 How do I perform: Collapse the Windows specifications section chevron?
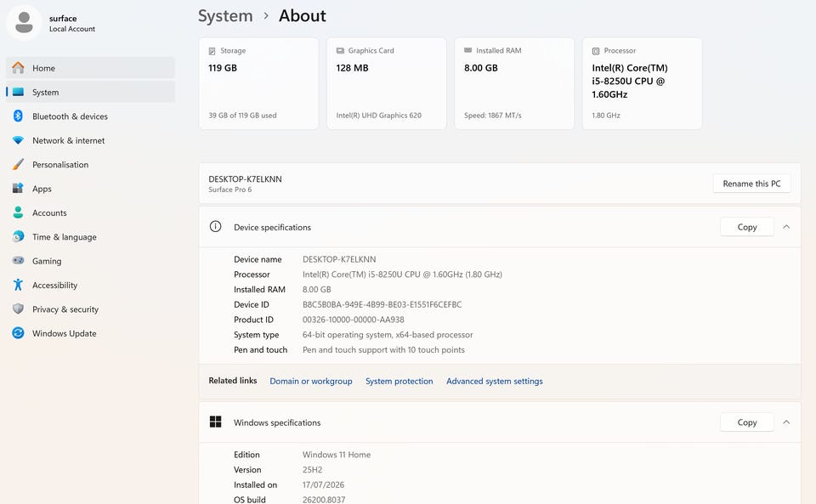pyautogui.click(x=786, y=422)
